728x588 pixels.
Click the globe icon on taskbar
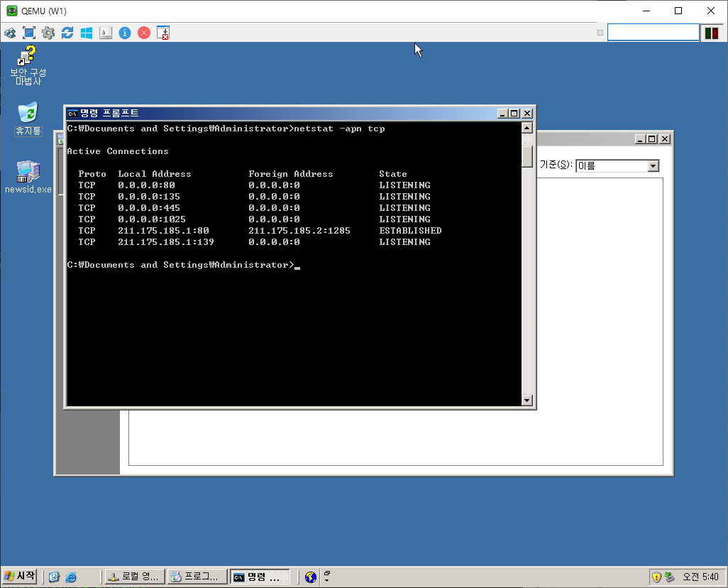click(311, 577)
